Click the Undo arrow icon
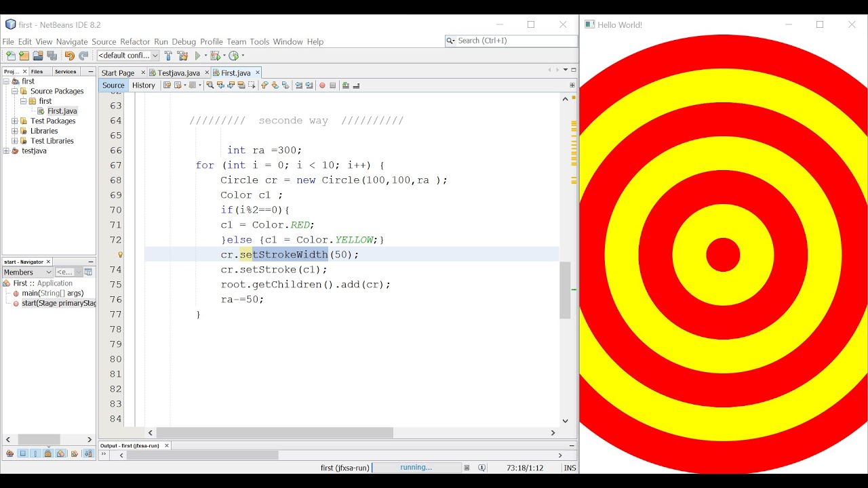Screen dimensions: 868x488 [69, 56]
